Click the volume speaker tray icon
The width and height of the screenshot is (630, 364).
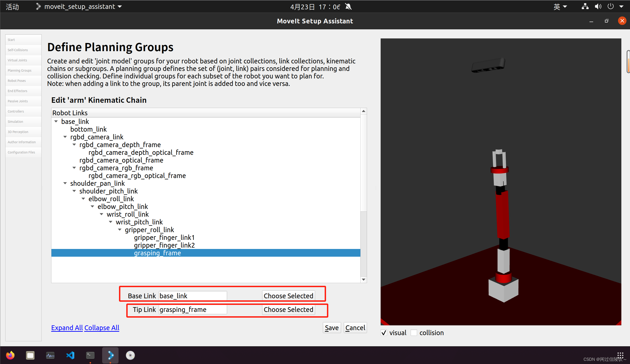(x=598, y=7)
